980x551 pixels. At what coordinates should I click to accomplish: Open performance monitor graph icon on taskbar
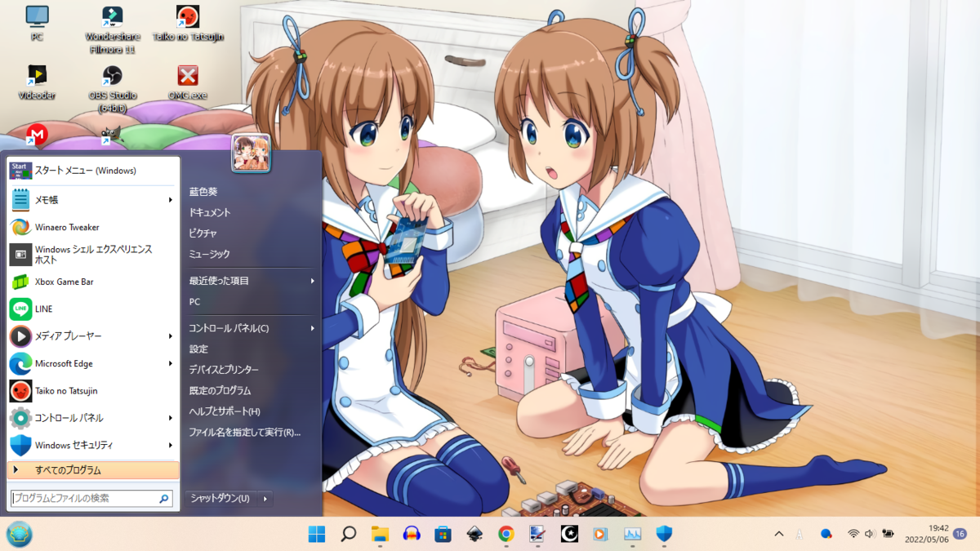[x=632, y=534]
